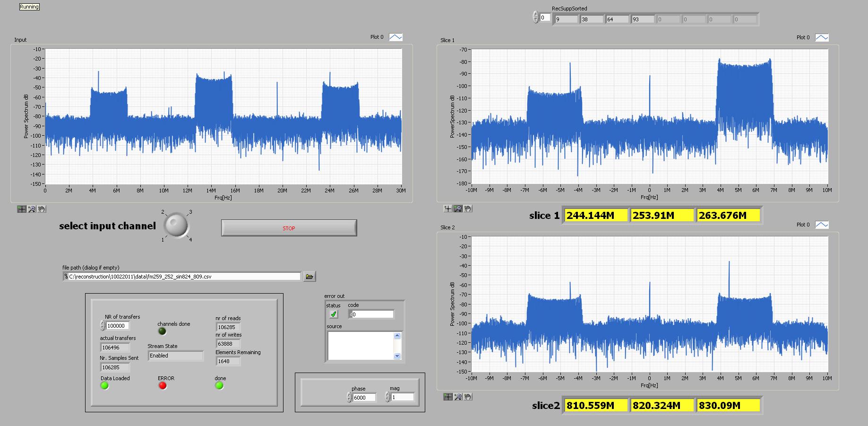868x426 pixels.
Task: Click the NR of transfers stepper arrows
Action: pos(103,325)
